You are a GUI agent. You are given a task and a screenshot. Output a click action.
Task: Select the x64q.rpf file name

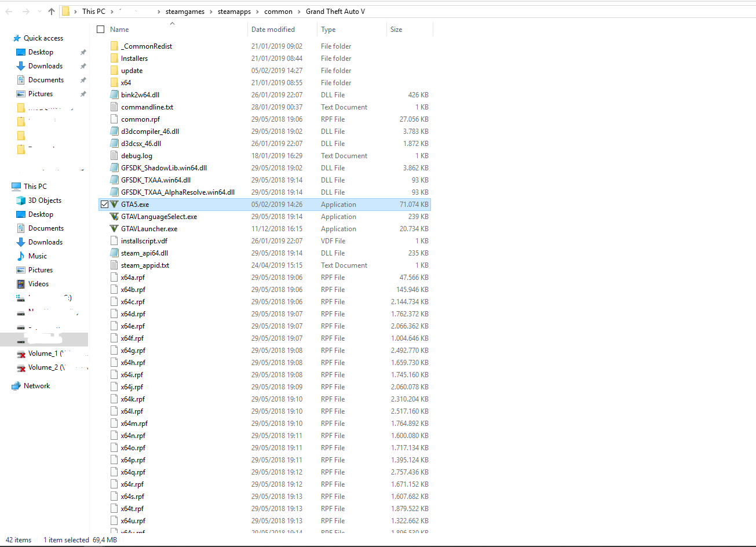pos(133,472)
